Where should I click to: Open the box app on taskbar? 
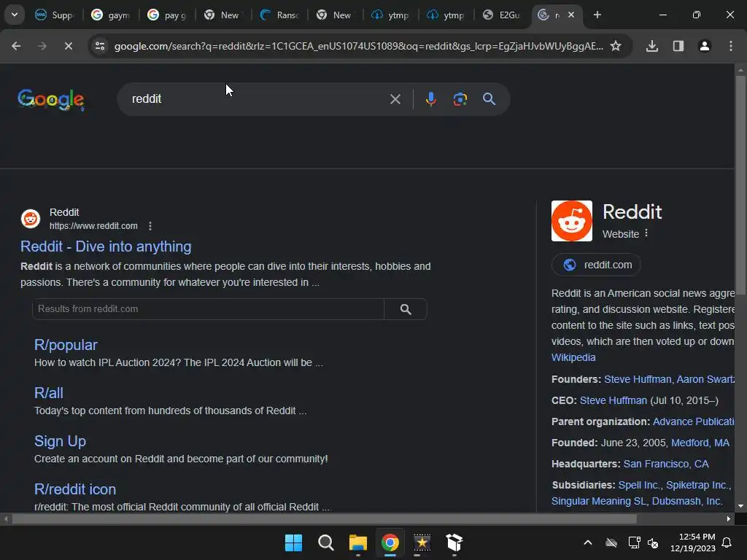[454, 542]
